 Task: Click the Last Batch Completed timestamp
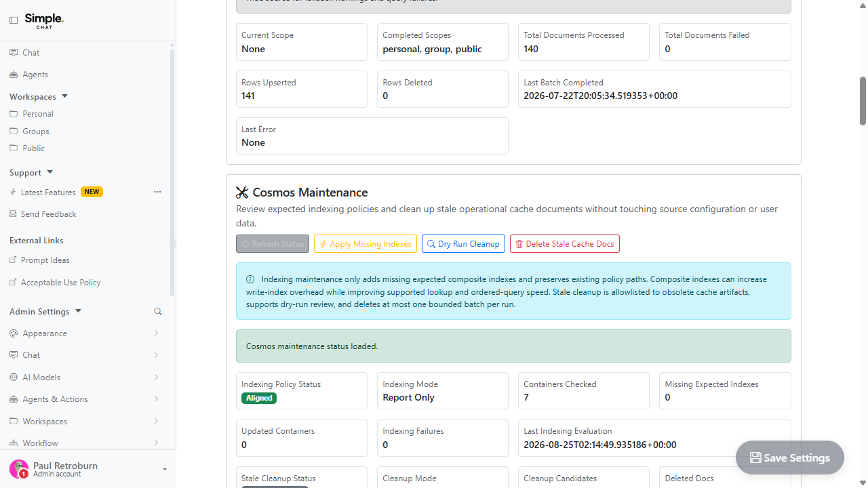601,96
